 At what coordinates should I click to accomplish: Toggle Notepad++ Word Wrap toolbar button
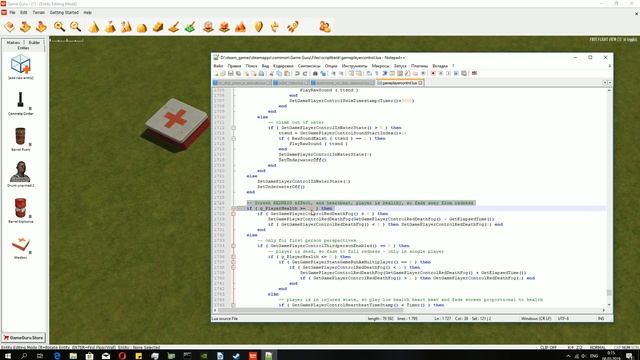click(x=369, y=73)
